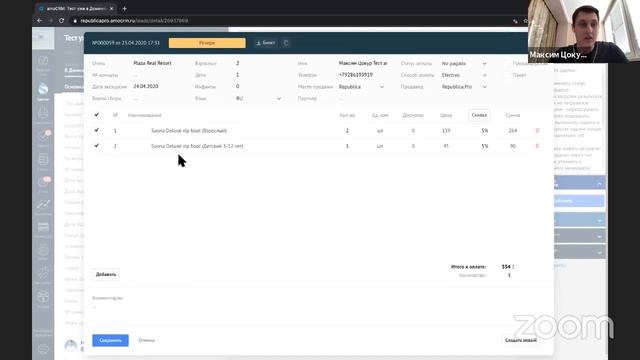The width and height of the screenshot is (640, 360).
Task: Open the highlighted Сделки sidebar icon in amoCRM
Action: [x=43, y=90]
